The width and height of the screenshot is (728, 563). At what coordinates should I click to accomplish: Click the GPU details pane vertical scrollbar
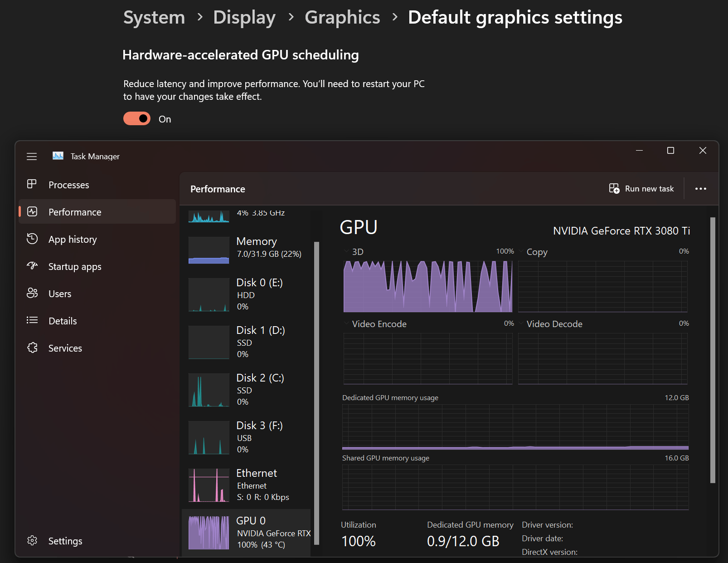click(x=713, y=350)
